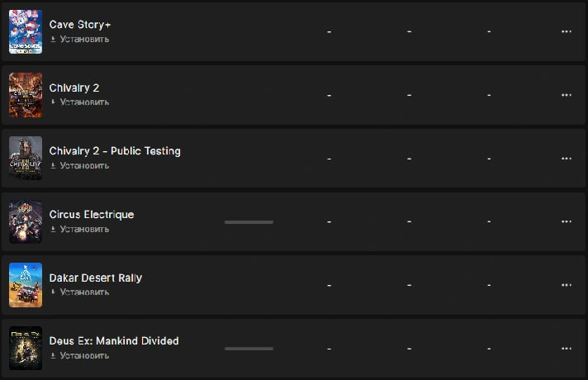The image size is (588, 380).
Task: Click the progress bar in Circus Electrique row
Action: tap(249, 222)
